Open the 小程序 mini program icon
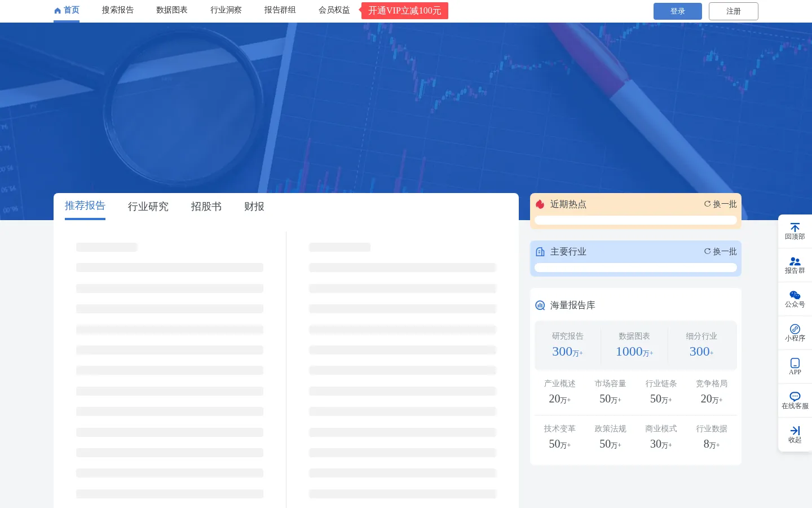Viewport: 812px width, 508px height. (x=795, y=329)
